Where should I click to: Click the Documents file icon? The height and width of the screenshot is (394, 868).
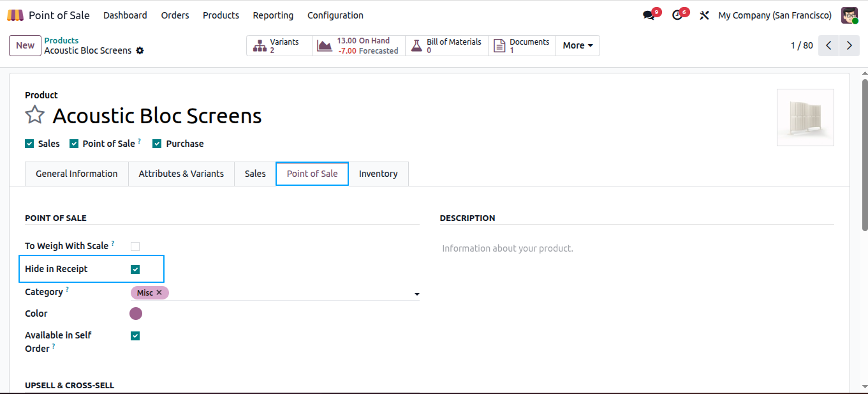point(499,46)
